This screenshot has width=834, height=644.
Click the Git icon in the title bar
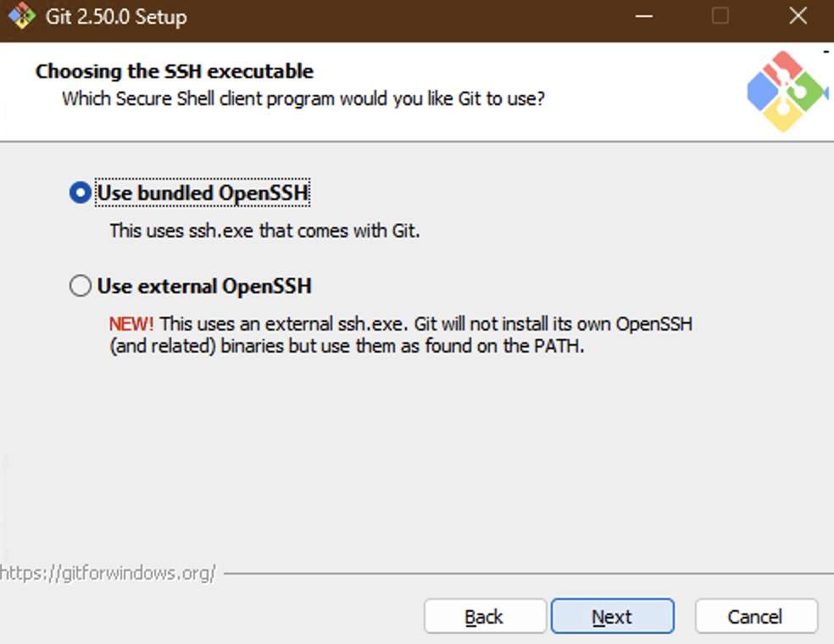click(x=21, y=16)
